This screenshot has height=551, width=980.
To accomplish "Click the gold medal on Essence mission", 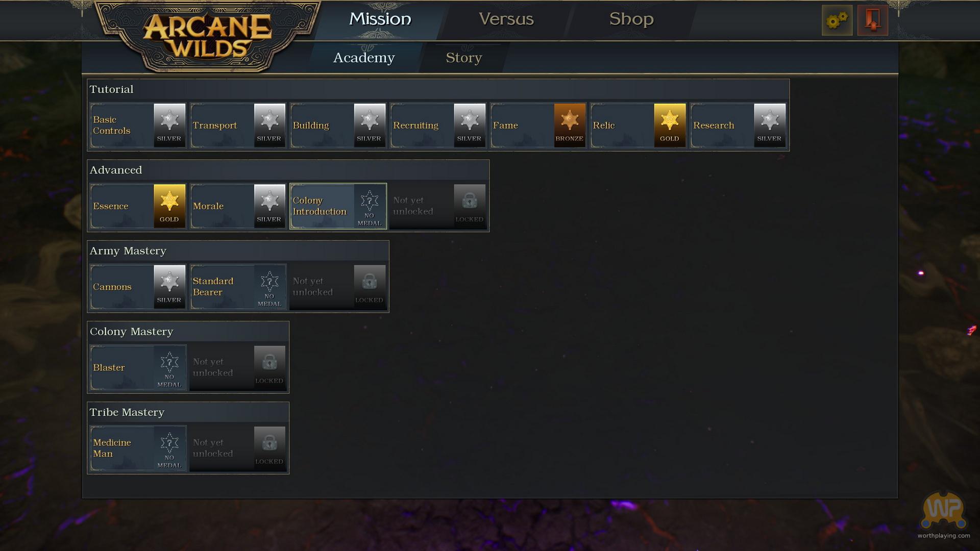I will (169, 206).
